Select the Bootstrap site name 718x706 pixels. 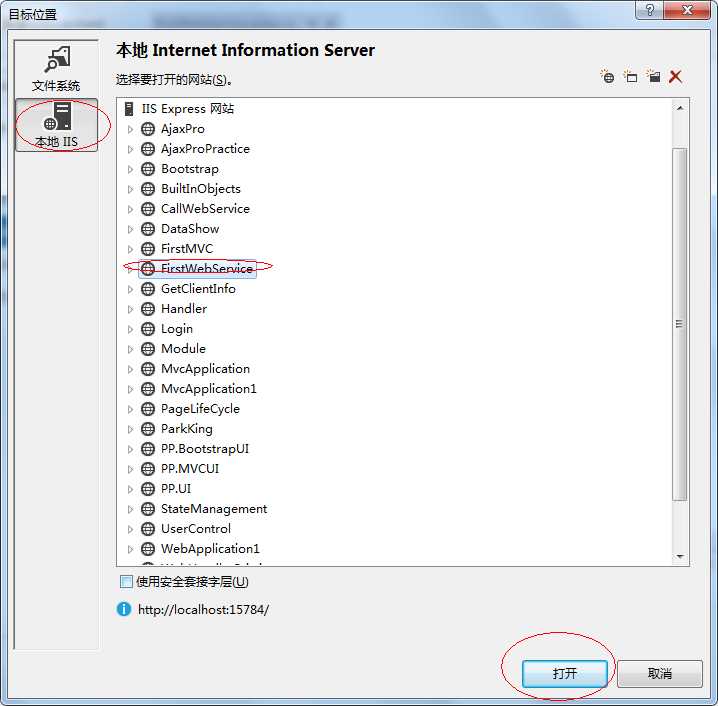tap(190, 169)
